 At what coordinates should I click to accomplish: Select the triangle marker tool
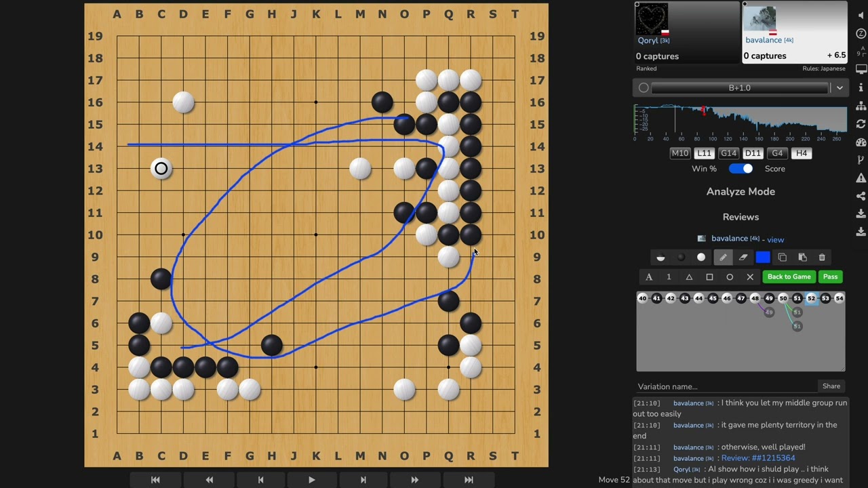(x=689, y=277)
